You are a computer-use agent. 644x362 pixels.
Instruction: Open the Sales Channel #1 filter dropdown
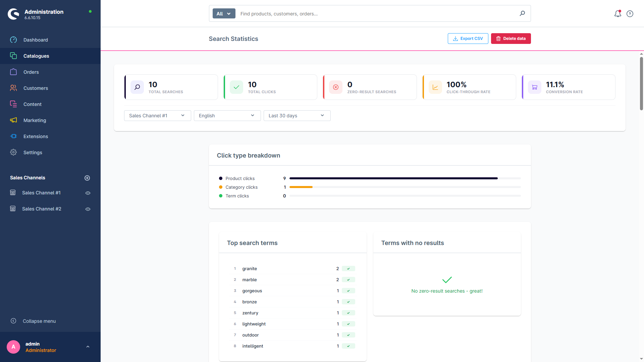pyautogui.click(x=158, y=116)
